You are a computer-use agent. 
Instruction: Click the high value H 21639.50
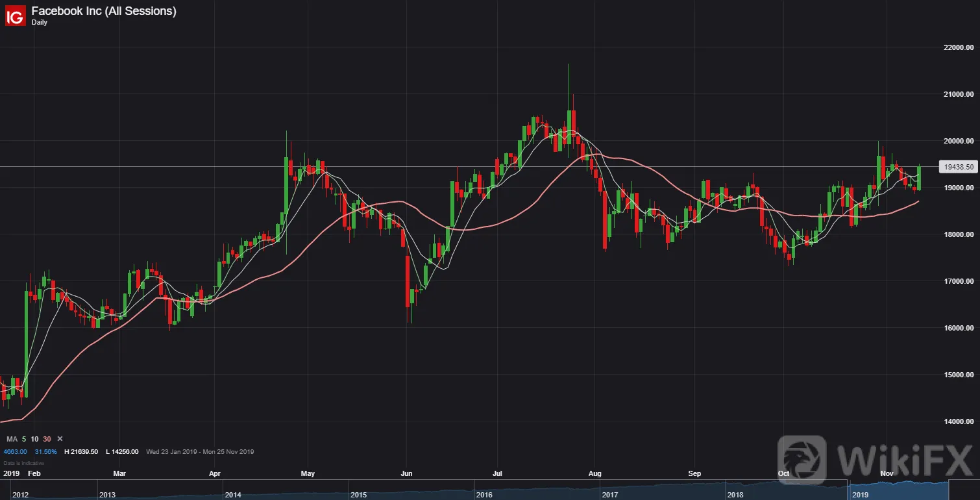pos(80,451)
